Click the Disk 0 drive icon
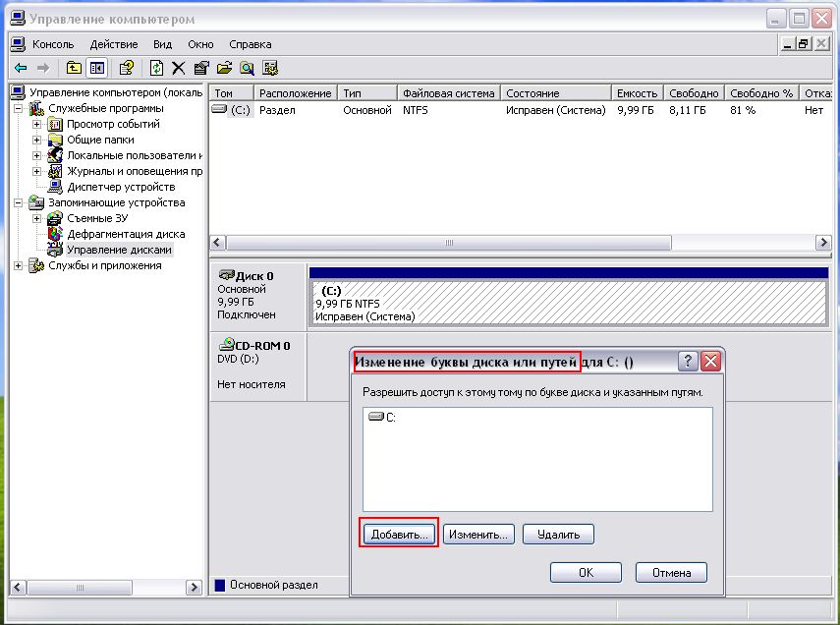The width and height of the screenshot is (840, 625). pos(226,275)
